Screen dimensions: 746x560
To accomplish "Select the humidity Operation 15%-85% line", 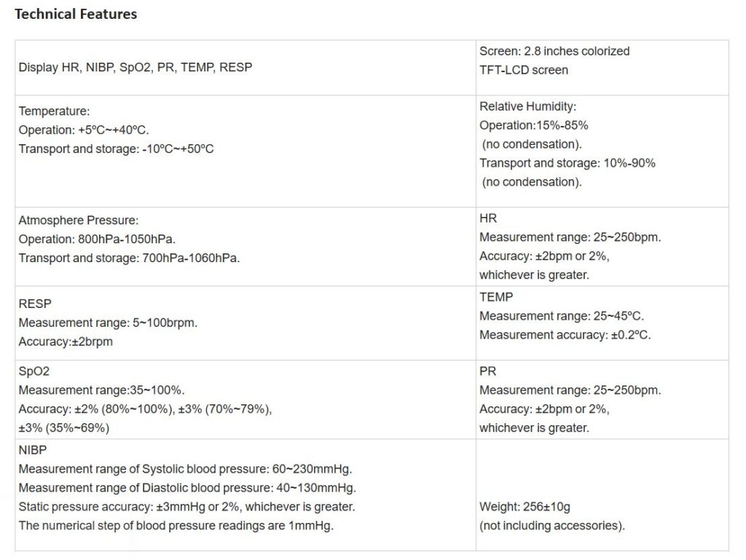I will click(x=534, y=125).
